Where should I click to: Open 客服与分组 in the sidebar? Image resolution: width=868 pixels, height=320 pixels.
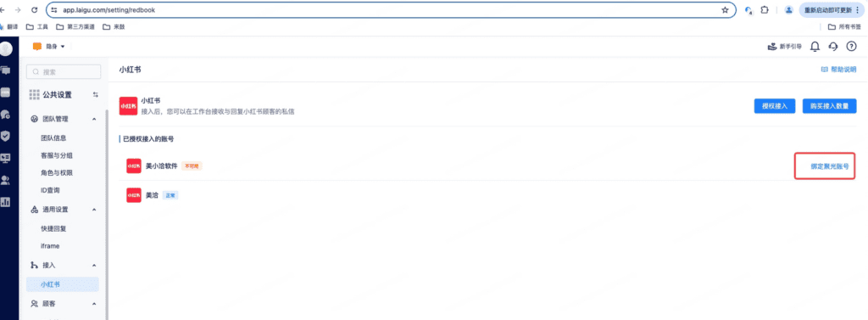(57, 155)
